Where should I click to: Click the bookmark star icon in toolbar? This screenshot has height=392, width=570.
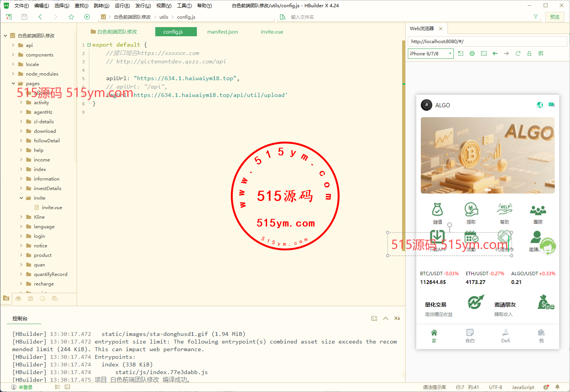coord(71,17)
